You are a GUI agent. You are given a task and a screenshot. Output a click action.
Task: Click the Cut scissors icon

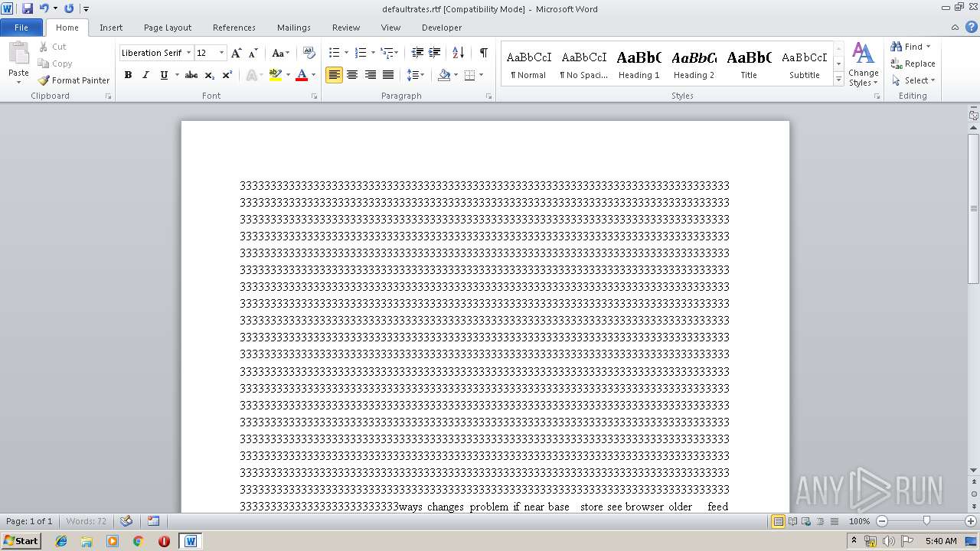click(x=44, y=47)
